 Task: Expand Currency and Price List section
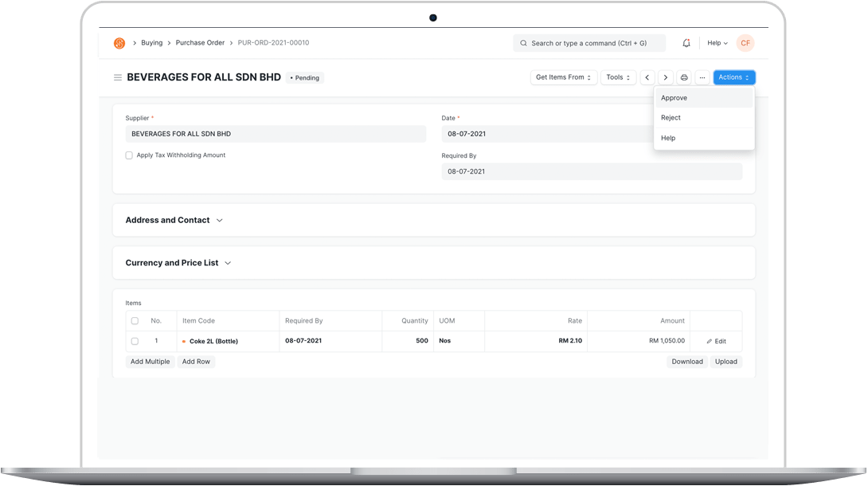click(x=178, y=263)
